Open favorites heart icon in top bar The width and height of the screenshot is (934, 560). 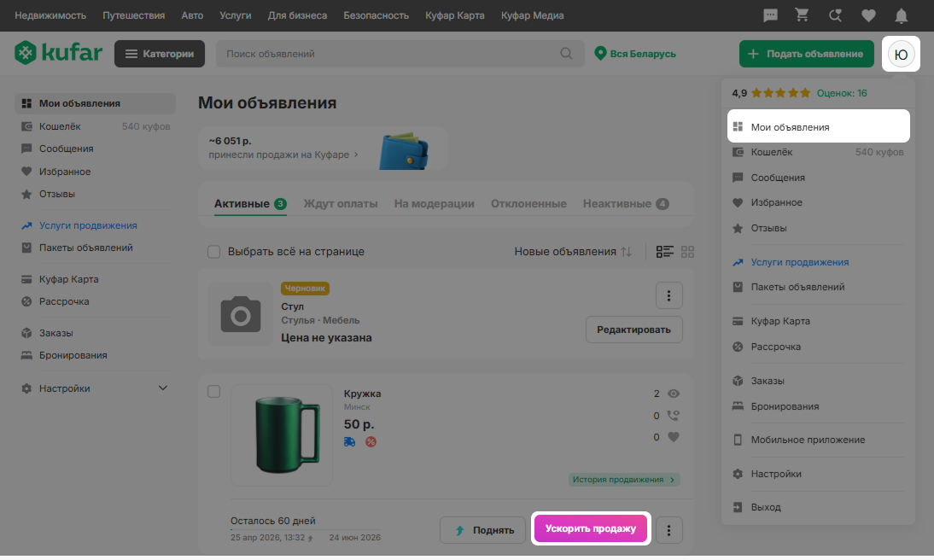click(x=868, y=15)
